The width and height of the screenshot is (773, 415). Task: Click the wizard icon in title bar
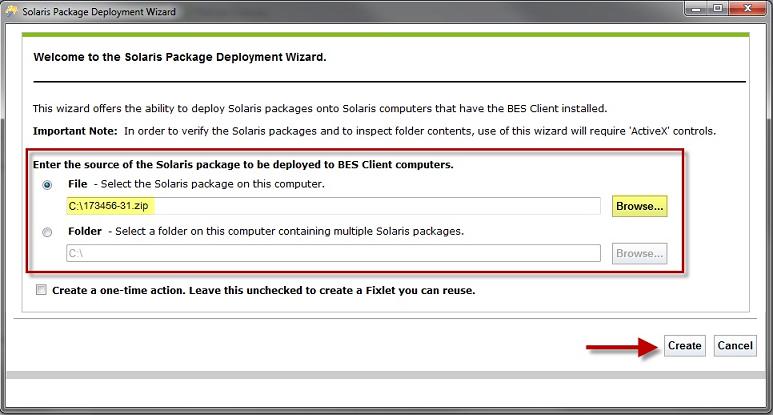11,10
